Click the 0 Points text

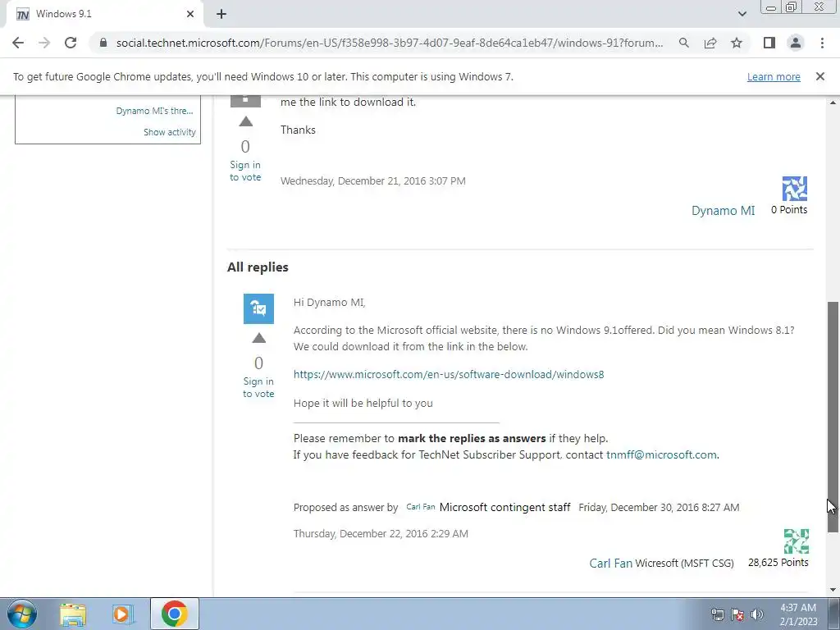coord(789,209)
